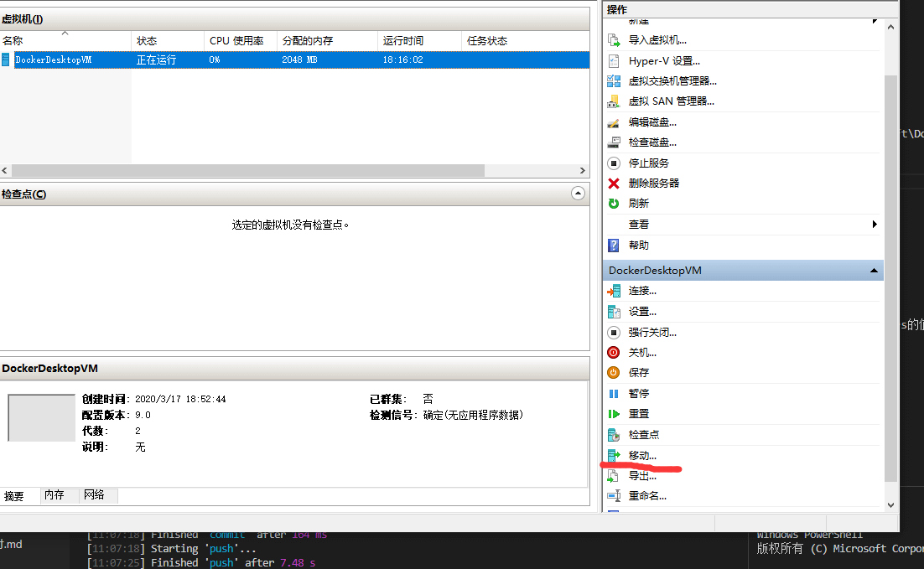This screenshot has height=569, width=924.
Task: Expand the 查看 view submenu arrow
Action: (874, 224)
